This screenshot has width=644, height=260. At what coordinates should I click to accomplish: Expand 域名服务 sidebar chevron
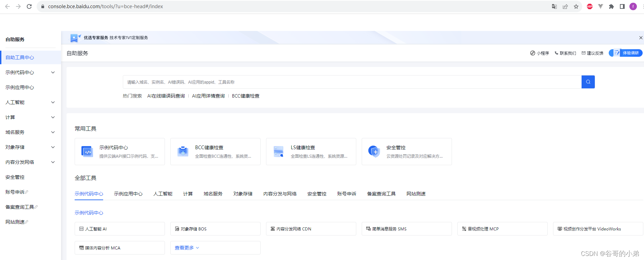(53, 132)
